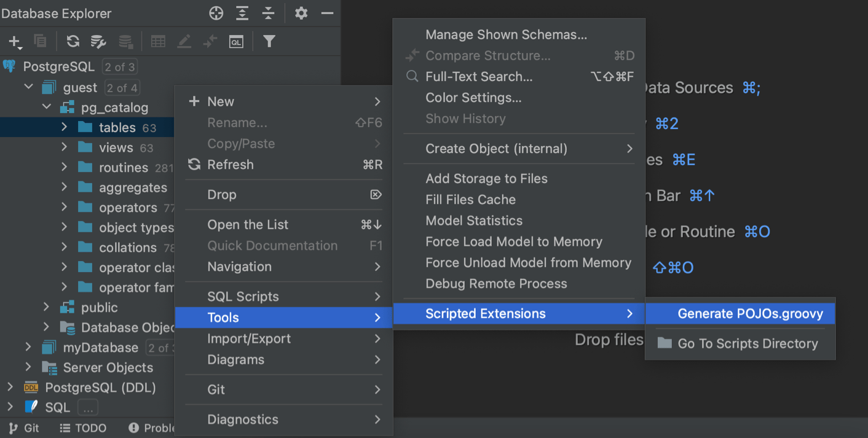
Task: Open Data Source Properties wrench icon
Action: [x=98, y=41]
